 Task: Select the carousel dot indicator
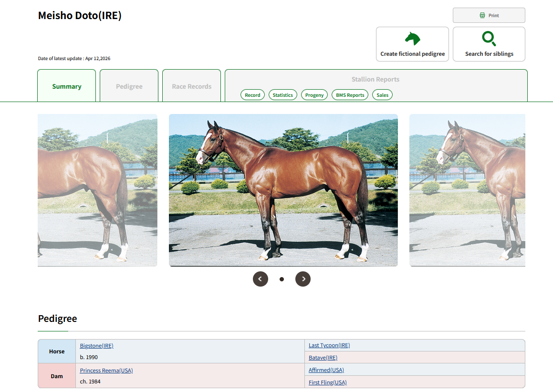[x=282, y=279]
